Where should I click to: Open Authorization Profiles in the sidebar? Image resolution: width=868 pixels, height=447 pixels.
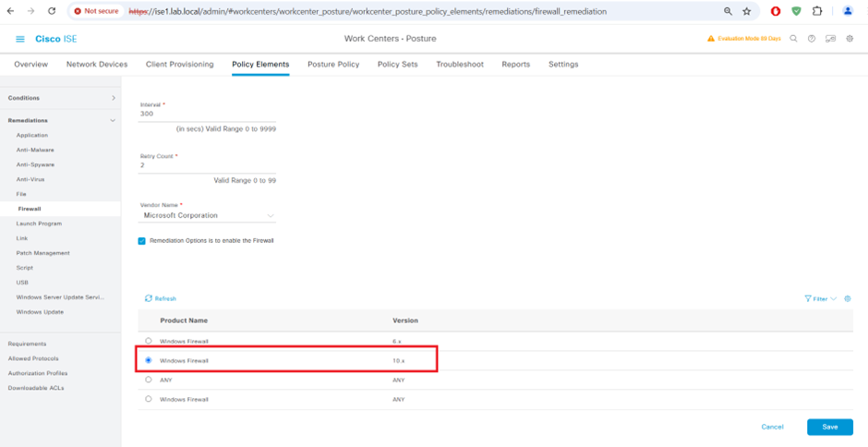tap(38, 373)
